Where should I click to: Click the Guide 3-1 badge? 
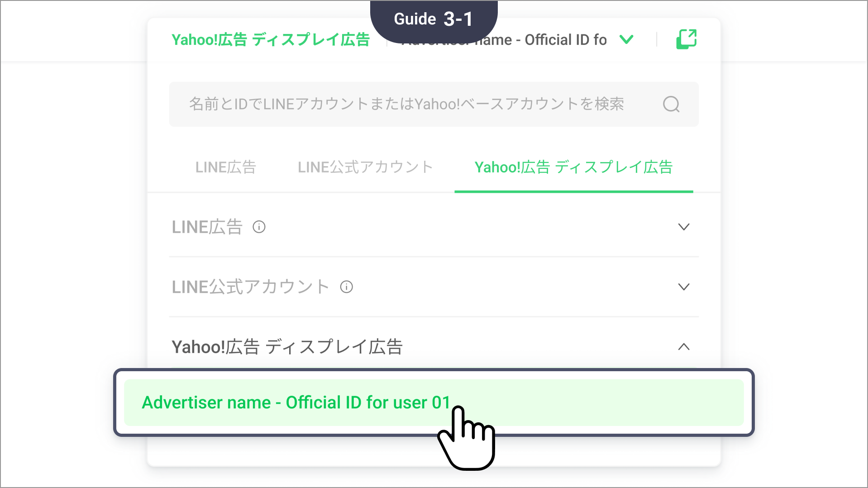(433, 19)
